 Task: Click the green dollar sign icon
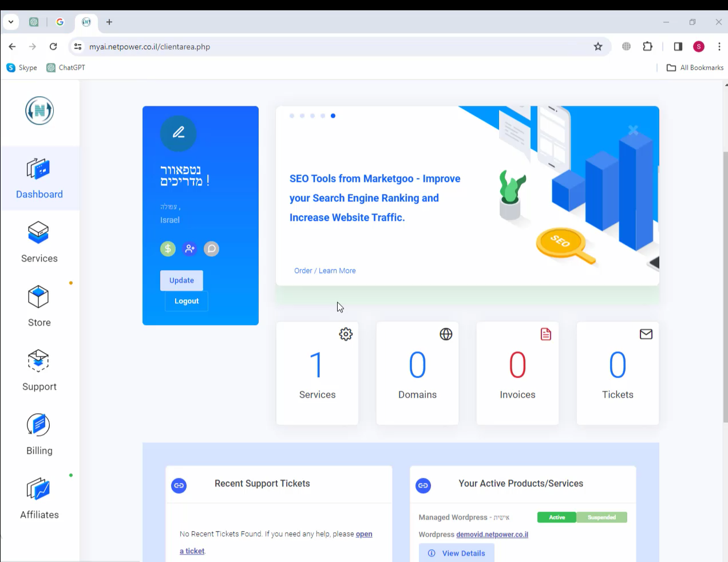click(x=168, y=249)
